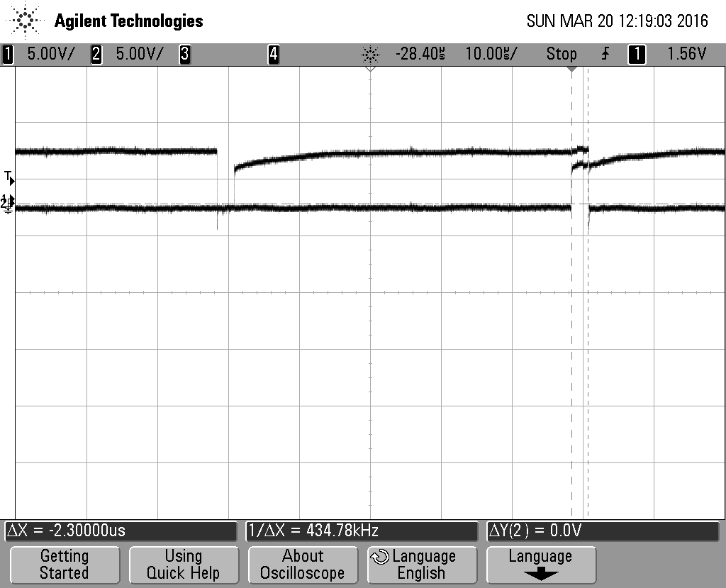Viewport: 726px width, 588px height.
Task: Click the channel 2 5.00V/ scale value
Action: coord(140,54)
